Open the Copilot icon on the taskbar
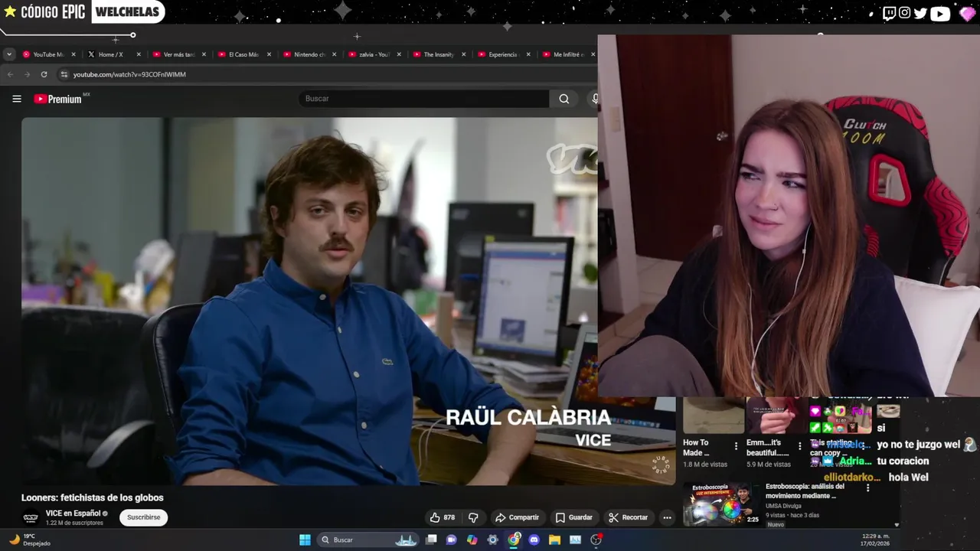The image size is (980, 551). point(472,540)
